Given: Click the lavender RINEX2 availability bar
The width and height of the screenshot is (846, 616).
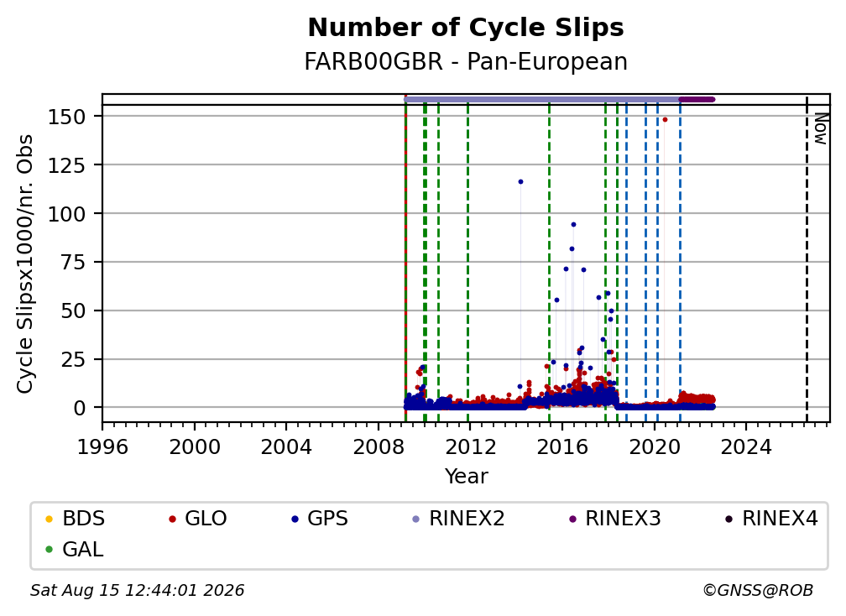Looking at the screenshot, I should [541, 99].
